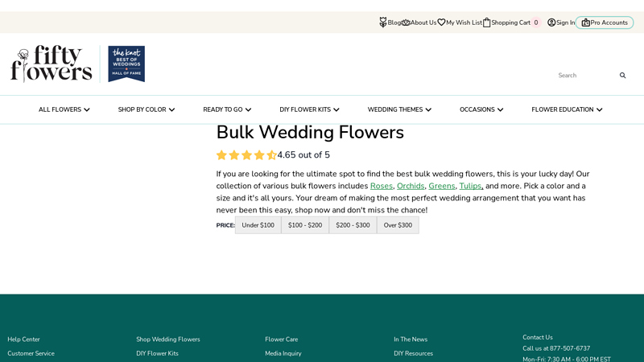Screen dimensions: 644x362
Task: Open the Fifty Flowers logo homepage
Action: coord(51,64)
